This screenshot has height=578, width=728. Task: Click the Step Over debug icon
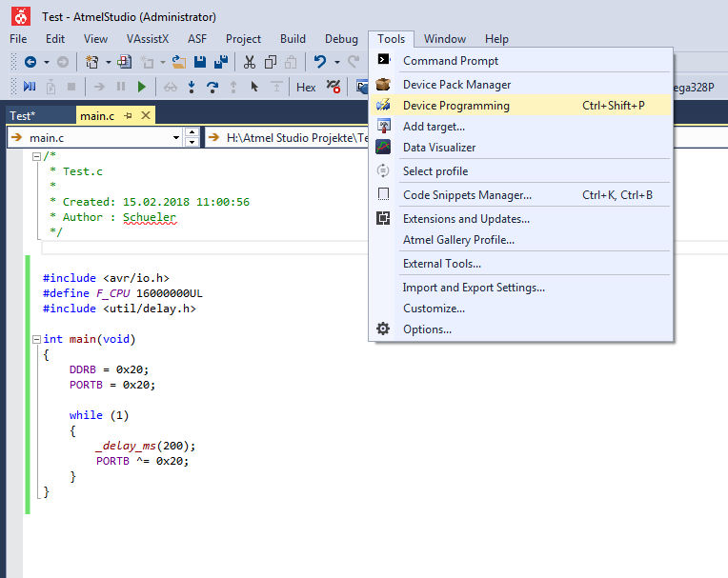[212, 87]
